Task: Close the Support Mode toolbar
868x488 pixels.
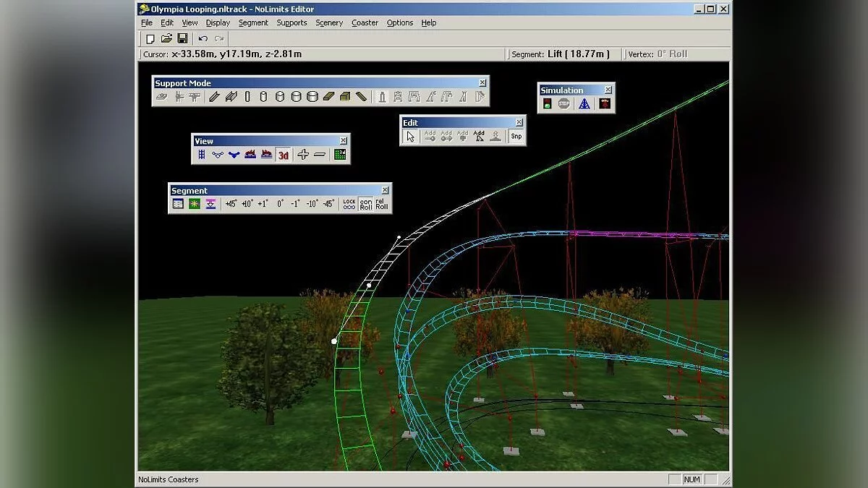Action: (x=482, y=83)
